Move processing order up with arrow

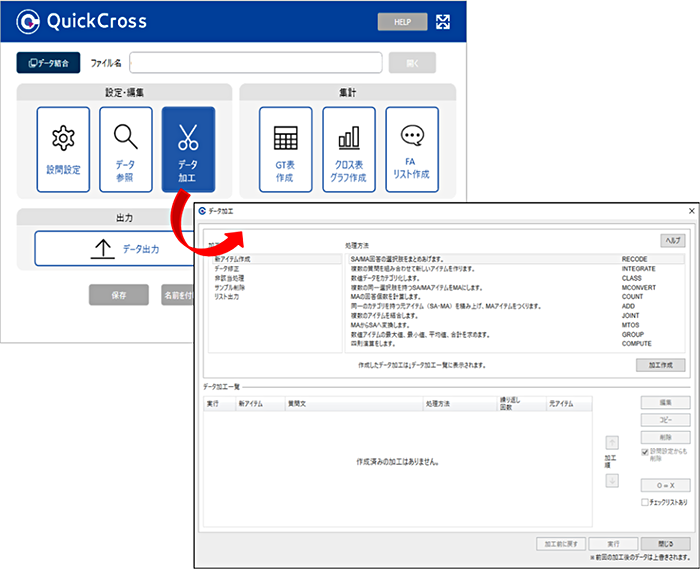(x=612, y=443)
